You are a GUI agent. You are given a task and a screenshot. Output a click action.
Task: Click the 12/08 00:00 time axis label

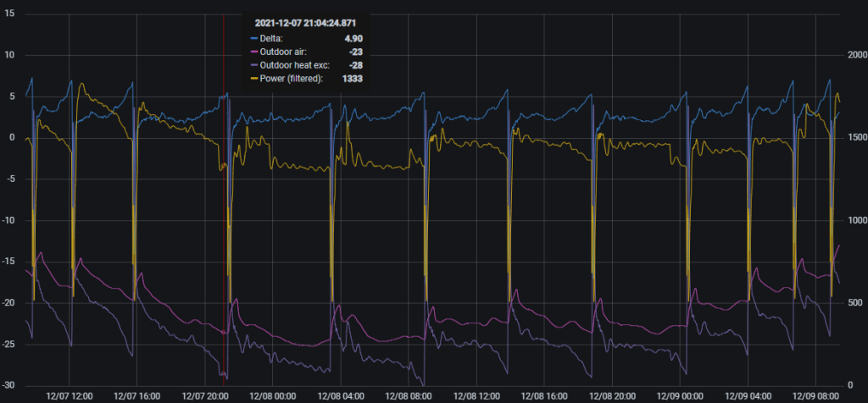pos(272,395)
